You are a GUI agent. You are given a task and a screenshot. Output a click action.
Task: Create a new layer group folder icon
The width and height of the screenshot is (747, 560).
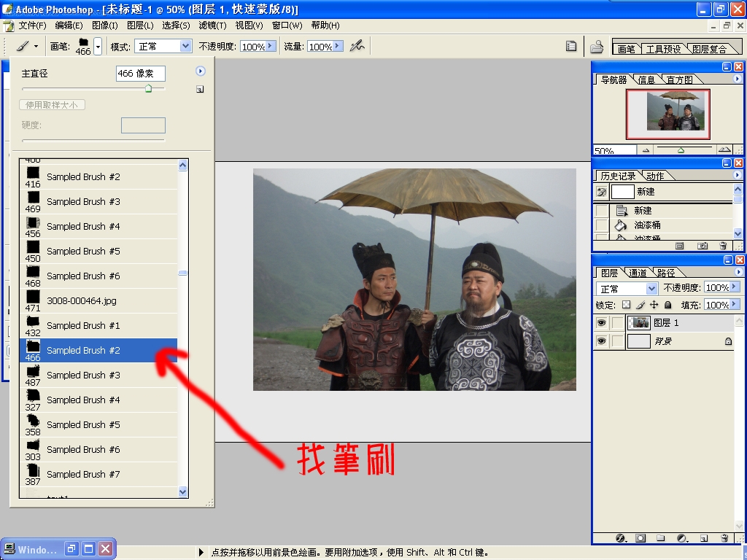point(660,538)
